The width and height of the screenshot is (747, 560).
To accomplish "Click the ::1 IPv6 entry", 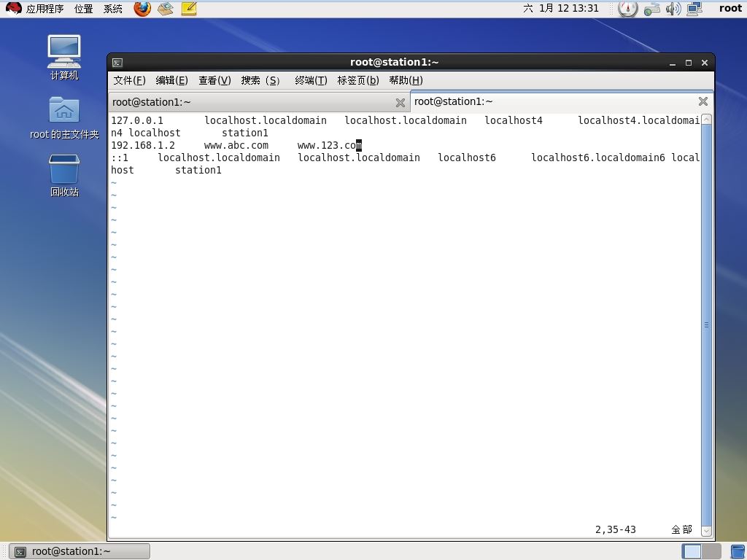I will 120,157.
